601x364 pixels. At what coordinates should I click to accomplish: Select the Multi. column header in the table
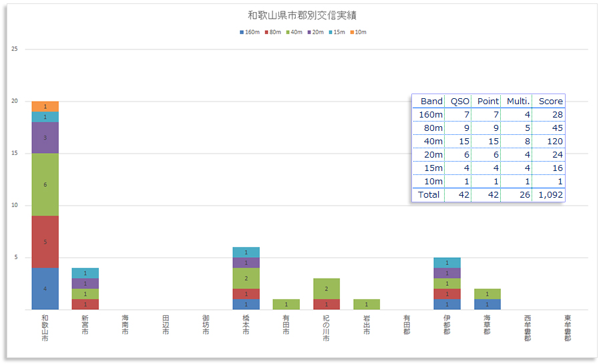coord(516,101)
